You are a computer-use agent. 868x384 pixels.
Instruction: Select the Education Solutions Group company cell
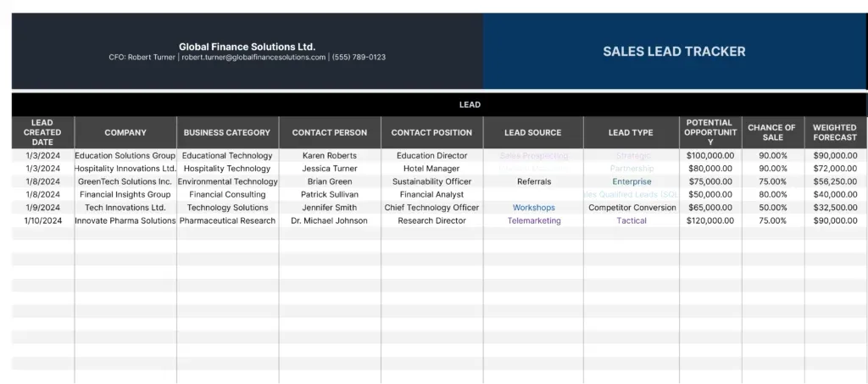(x=125, y=156)
